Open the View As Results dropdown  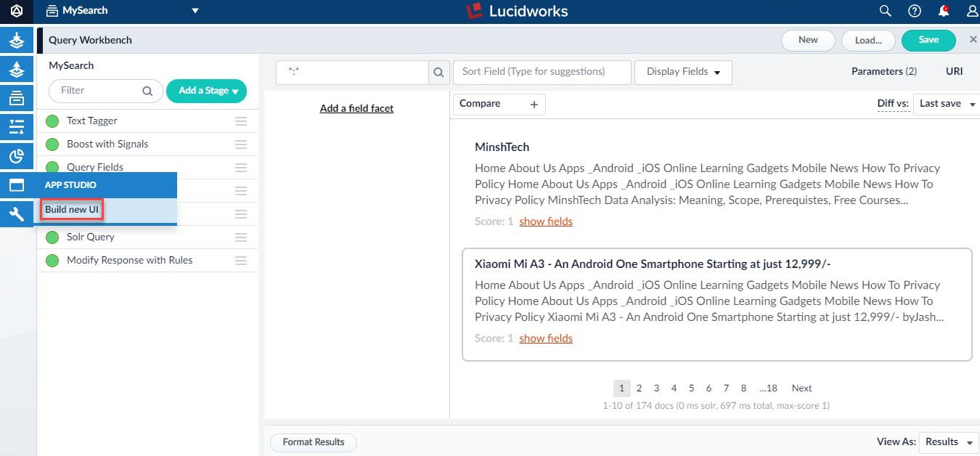click(948, 441)
